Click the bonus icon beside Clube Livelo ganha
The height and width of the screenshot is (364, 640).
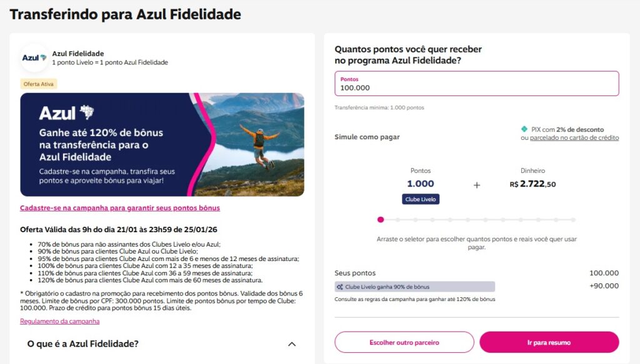[x=339, y=287]
